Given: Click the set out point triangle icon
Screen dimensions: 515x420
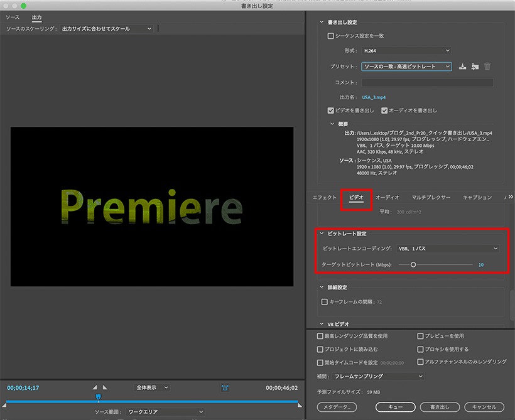Looking at the screenshot, I should 105,387.
